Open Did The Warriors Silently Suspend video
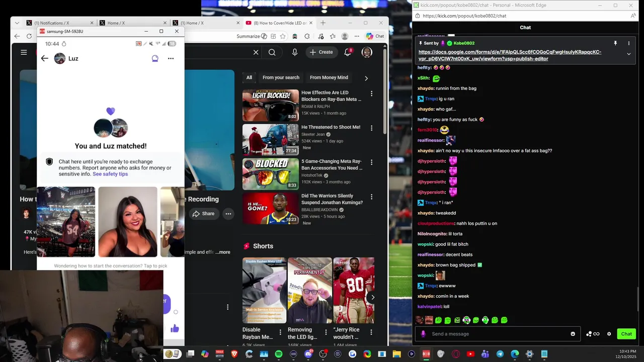The height and width of the screenshot is (362, 644). (x=271, y=208)
